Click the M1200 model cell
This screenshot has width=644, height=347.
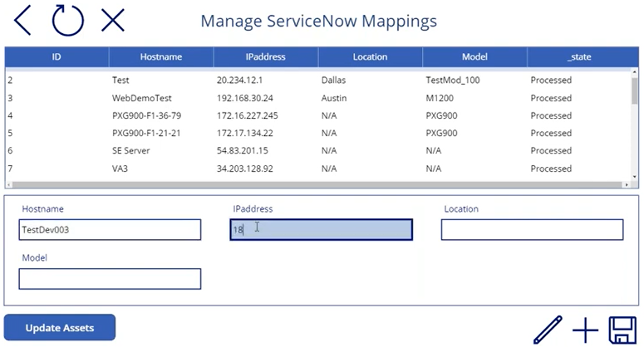click(x=440, y=98)
